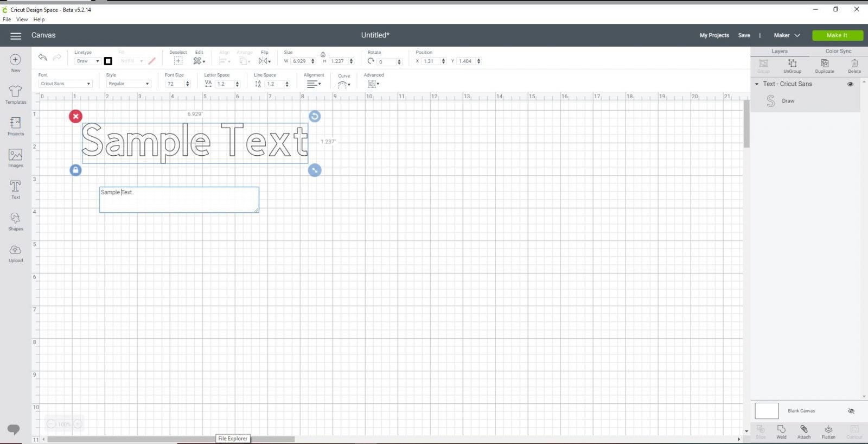Toggle the size aspect ratio lock
The image size is (868, 444).
tap(323, 54)
